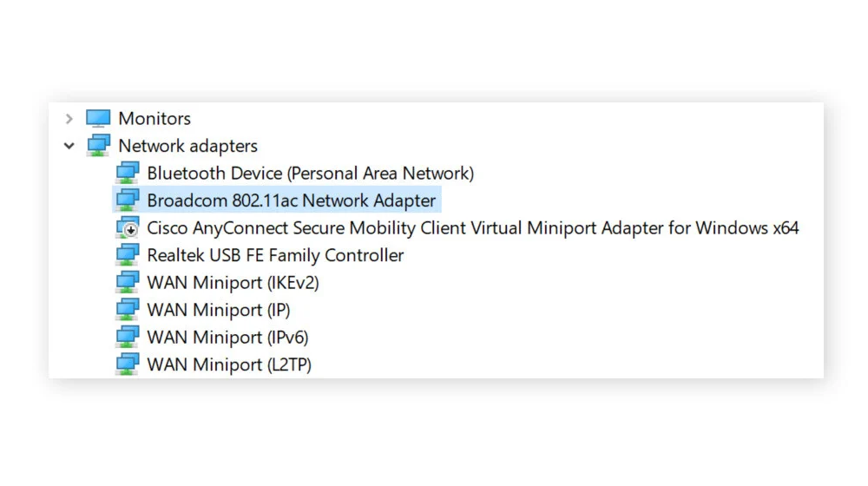Select the Monitors label

click(155, 118)
